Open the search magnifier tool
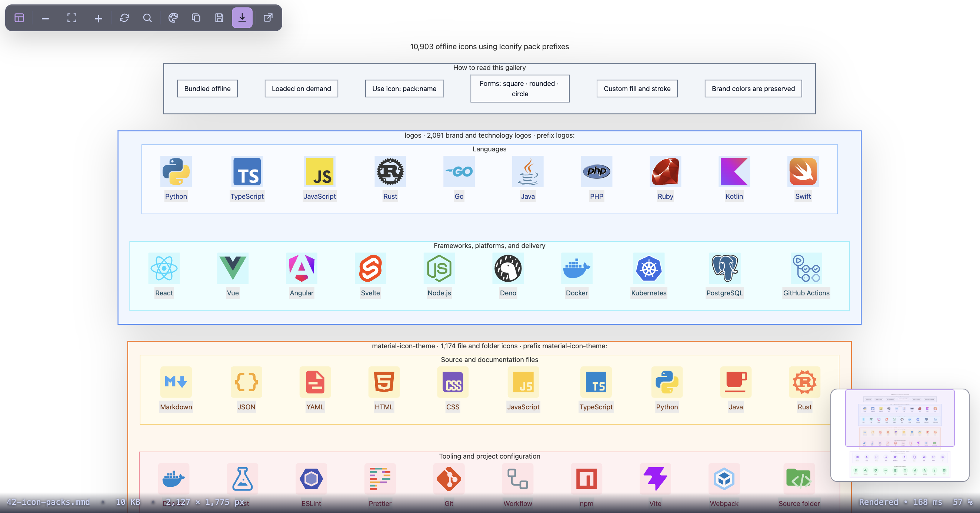Viewport: 980px width, 513px height. pos(148,18)
